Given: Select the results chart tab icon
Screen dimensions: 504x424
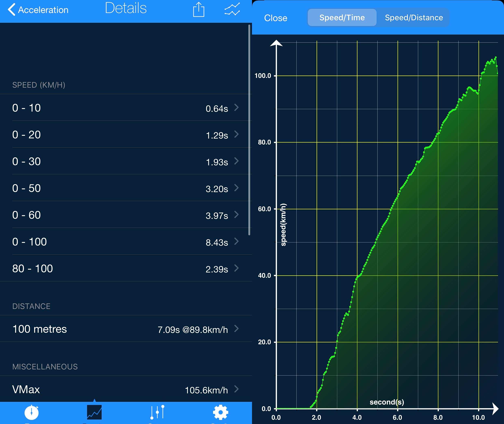Looking at the screenshot, I should pyautogui.click(x=94, y=412).
